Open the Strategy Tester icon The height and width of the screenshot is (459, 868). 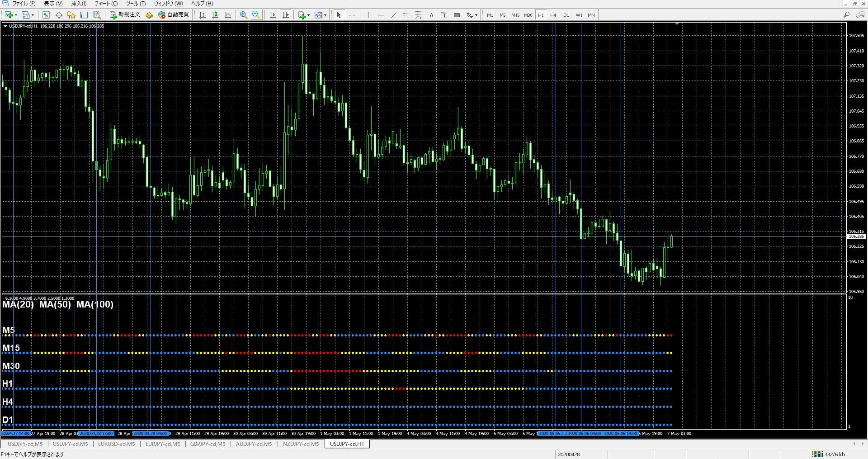(97, 15)
